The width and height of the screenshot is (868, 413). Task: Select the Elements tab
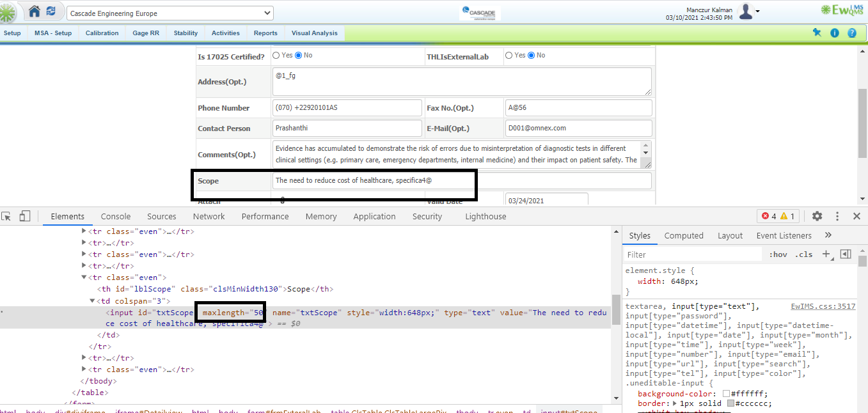(68, 217)
